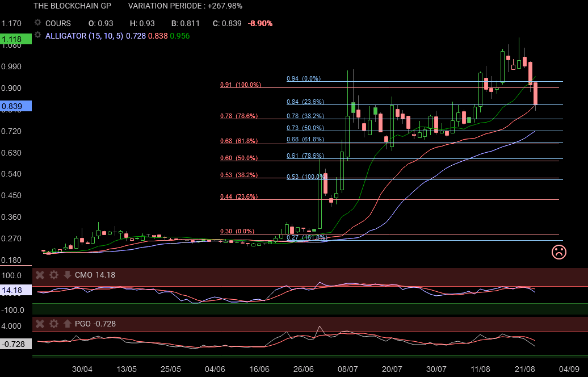Viewport: 588px width, 377px height.
Task: Select the 0.44 (23.6%) Fibonacci label
Action: tap(239, 196)
